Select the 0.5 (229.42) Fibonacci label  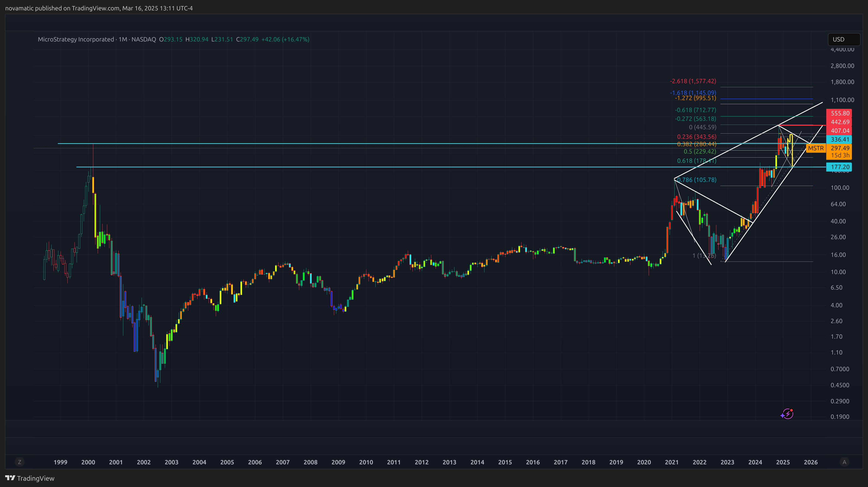pyautogui.click(x=700, y=152)
